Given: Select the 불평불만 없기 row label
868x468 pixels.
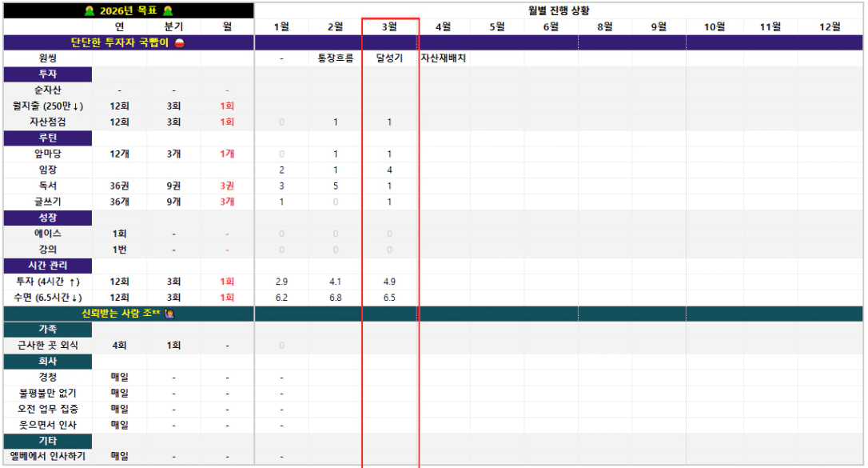Looking at the screenshot, I should tap(48, 394).
